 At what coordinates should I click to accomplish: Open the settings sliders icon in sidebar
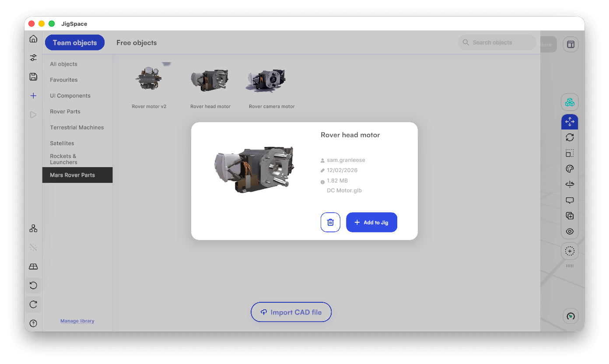coord(33,58)
